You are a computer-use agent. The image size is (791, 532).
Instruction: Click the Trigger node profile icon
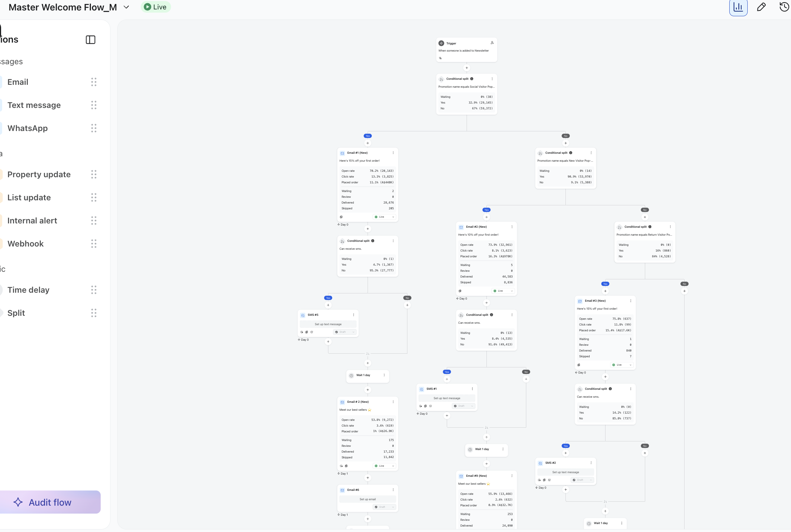pyautogui.click(x=492, y=43)
